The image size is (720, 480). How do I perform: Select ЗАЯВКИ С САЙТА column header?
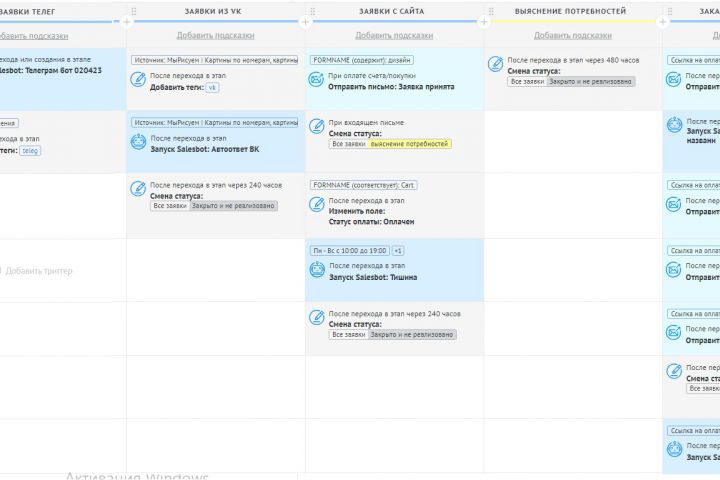tap(392, 11)
